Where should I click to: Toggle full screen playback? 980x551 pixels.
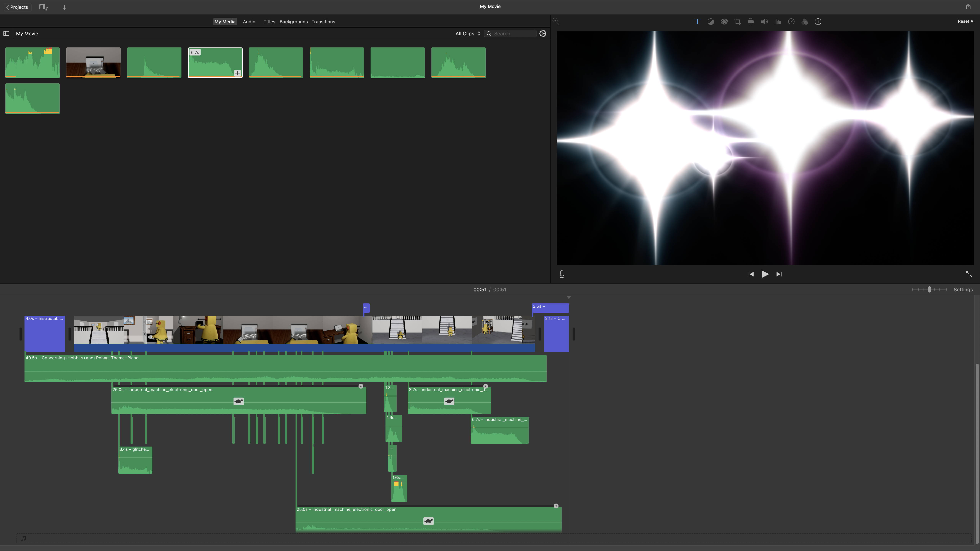click(969, 274)
